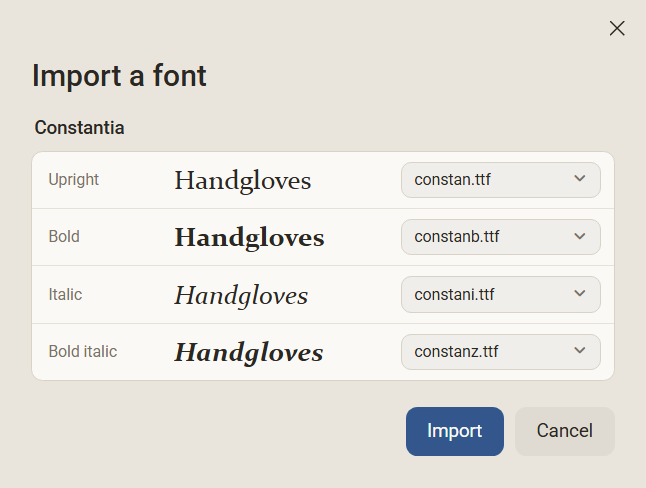Open the Bold italic dropdown constanz.ttf
The image size is (646, 488).
[x=501, y=352]
